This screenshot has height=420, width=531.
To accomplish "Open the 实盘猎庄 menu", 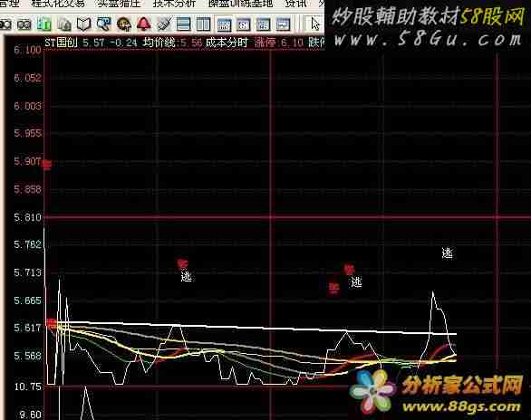I will pos(119,4).
